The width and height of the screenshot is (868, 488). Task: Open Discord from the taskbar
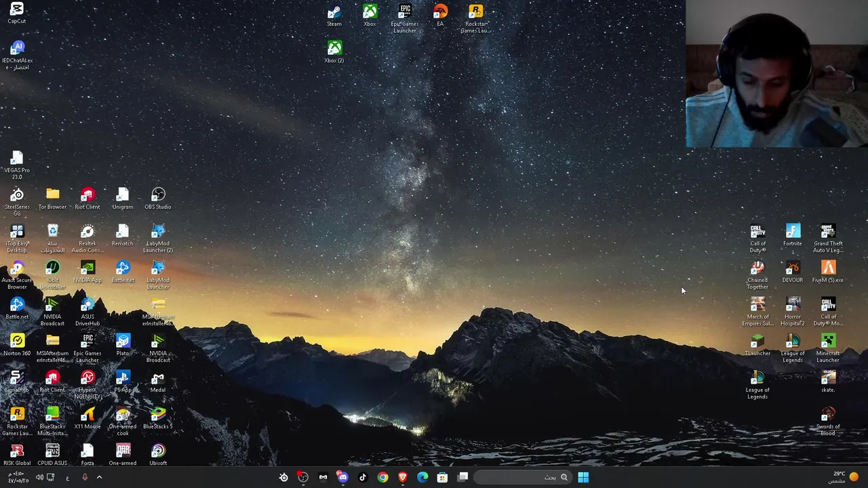(342, 477)
